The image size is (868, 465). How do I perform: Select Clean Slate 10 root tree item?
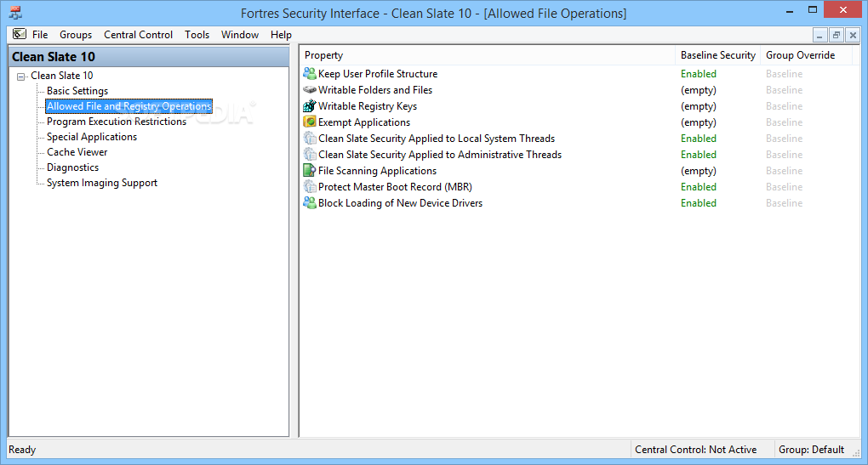coord(62,76)
